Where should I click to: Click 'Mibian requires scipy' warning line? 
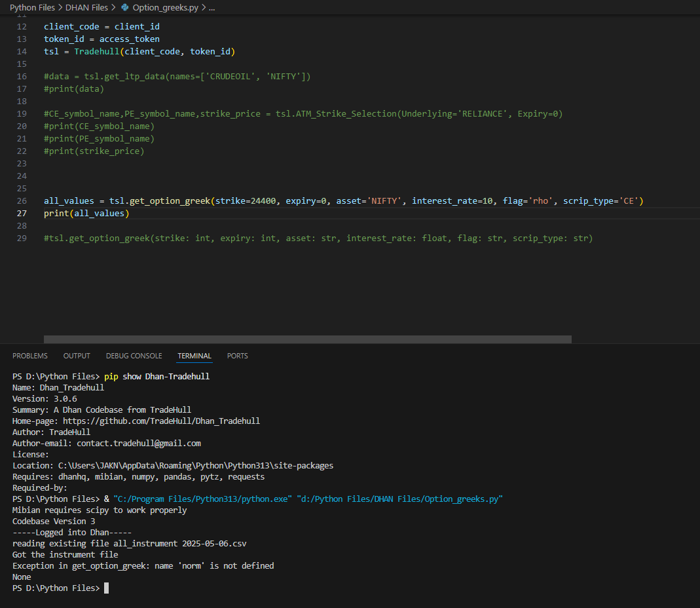(100, 510)
